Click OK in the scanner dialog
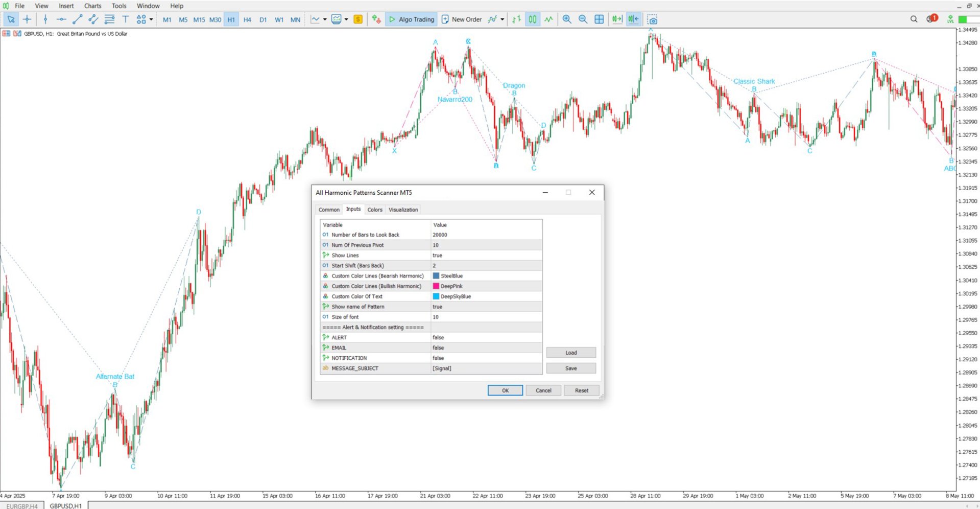 [505, 390]
